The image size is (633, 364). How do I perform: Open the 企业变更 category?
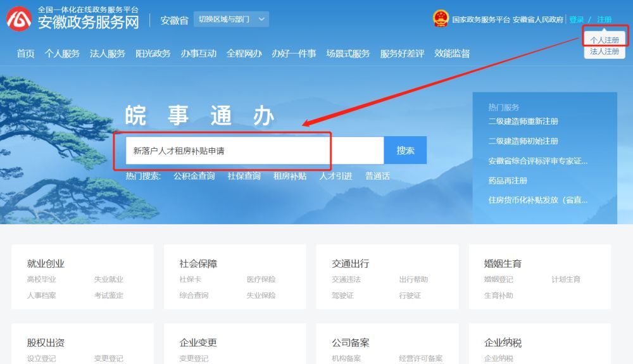(198, 343)
